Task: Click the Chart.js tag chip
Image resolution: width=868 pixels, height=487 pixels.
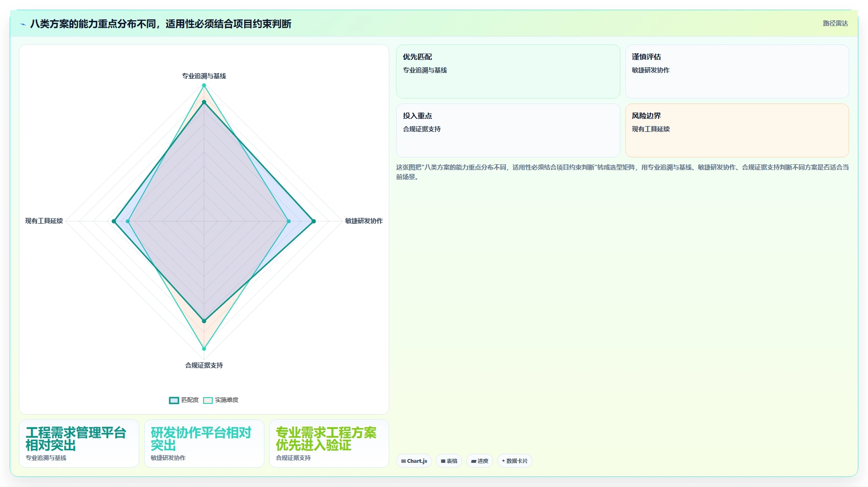Action: click(414, 461)
